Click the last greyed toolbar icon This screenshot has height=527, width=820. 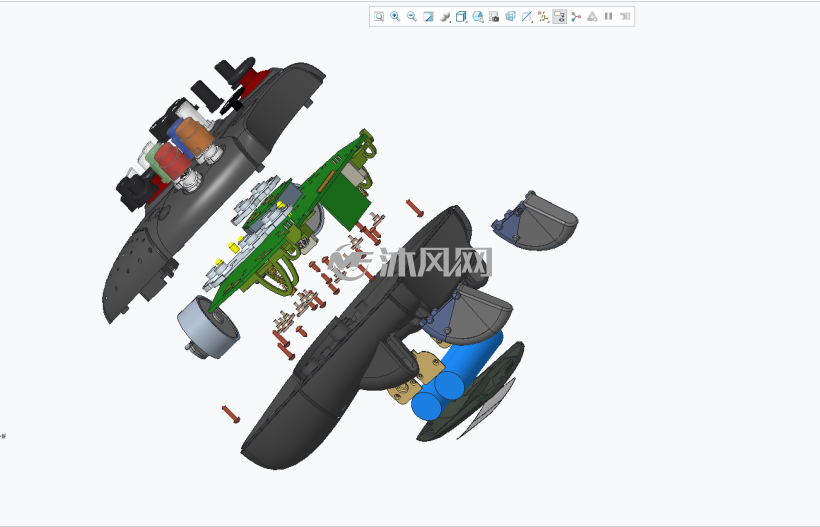click(x=625, y=17)
